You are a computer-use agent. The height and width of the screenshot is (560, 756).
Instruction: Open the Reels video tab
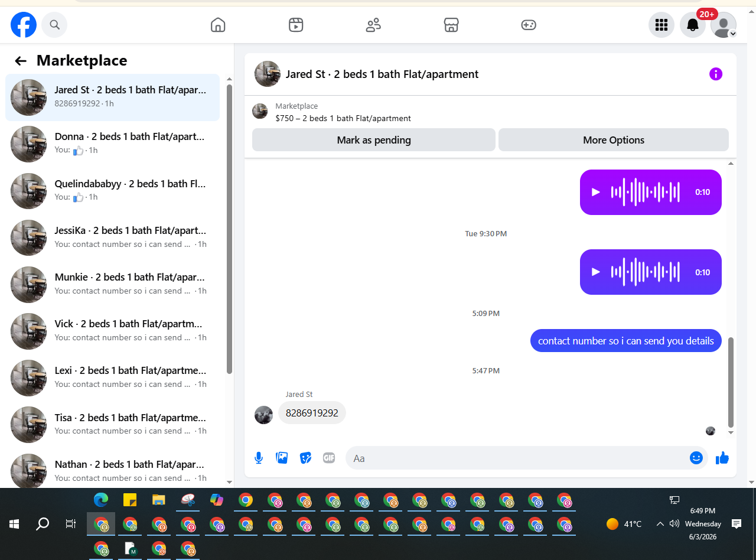click(x=296, y=25)
